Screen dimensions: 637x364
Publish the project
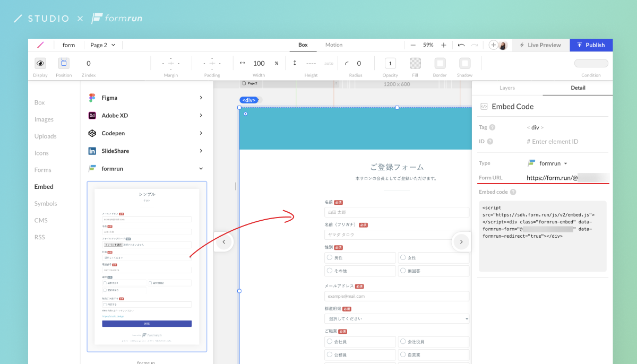click(591, 45)
